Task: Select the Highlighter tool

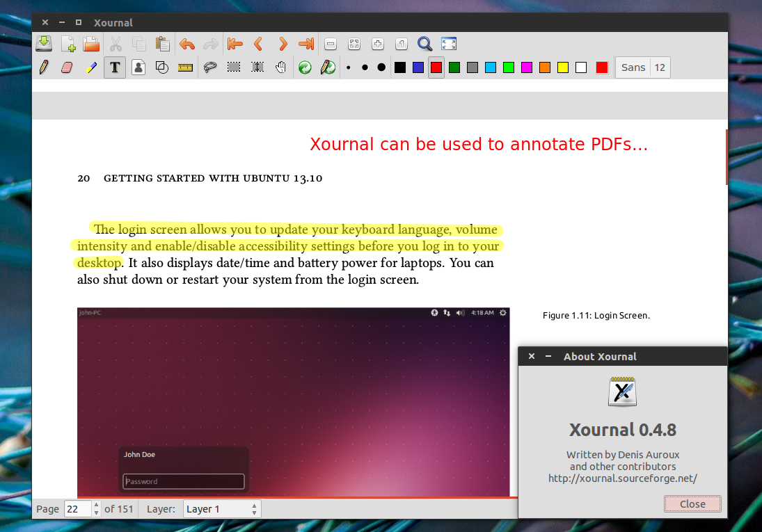Action: click(90, 67)
